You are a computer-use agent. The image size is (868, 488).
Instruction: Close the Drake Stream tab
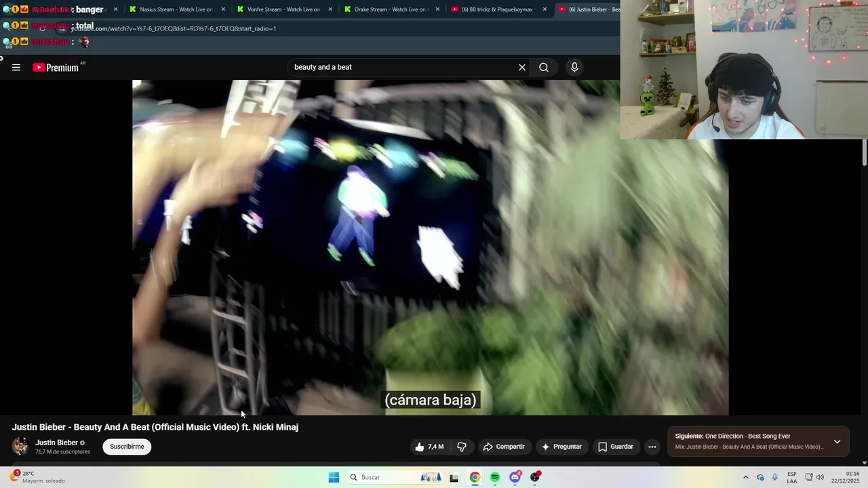pos(437,9)
